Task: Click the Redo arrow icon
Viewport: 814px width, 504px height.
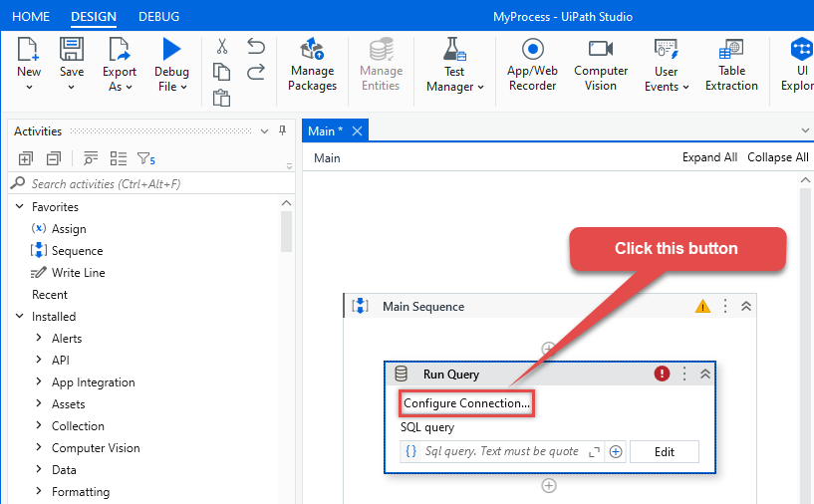Action: 256,72
